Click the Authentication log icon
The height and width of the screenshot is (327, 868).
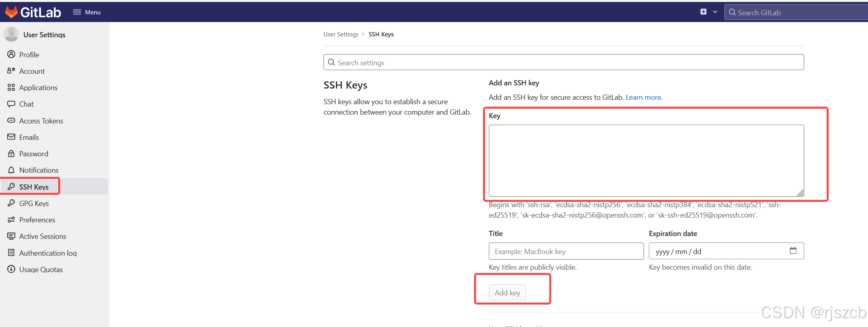coord(11,252)
